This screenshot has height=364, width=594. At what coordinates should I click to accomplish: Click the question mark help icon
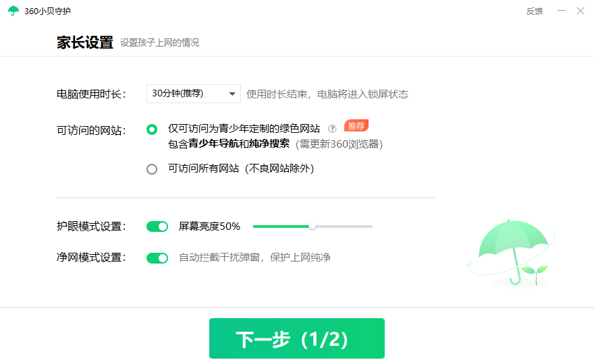click(332, 129)
